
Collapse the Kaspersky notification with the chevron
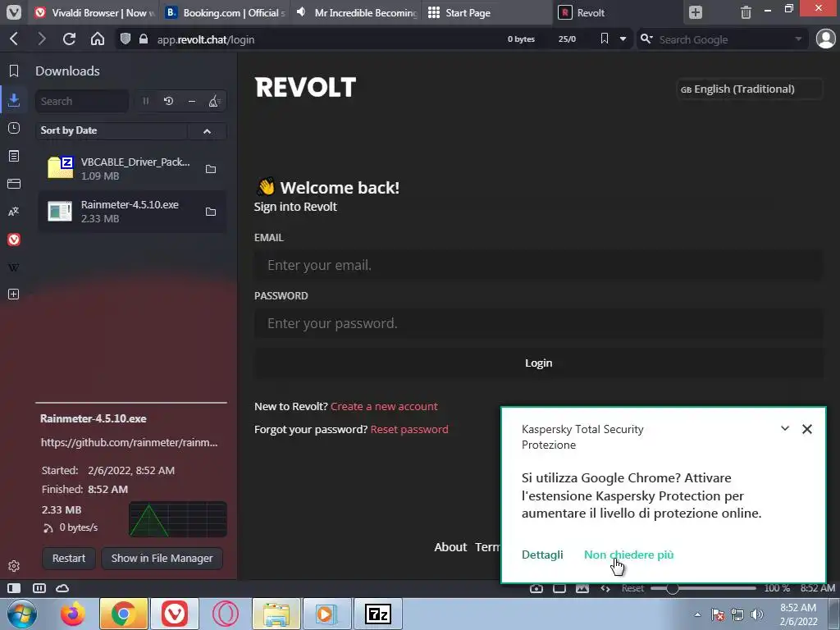pyautogui.click(x=785, y=428)
